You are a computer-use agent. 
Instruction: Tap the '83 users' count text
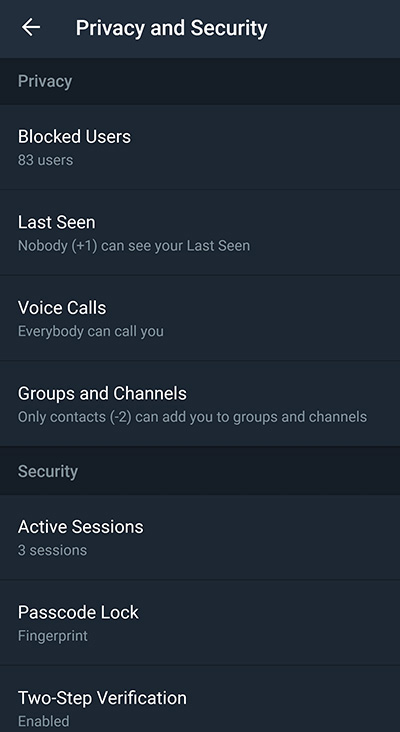click(x=45, y=160)
